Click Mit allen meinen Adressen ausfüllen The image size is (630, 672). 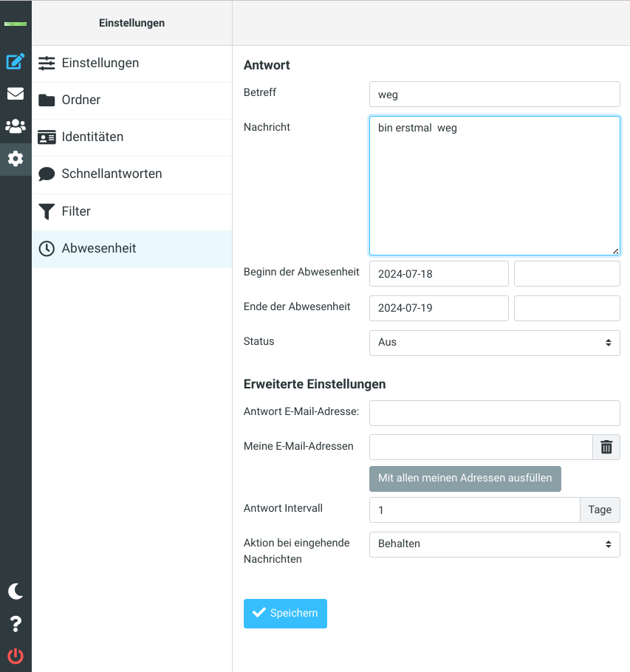click(465, 479)
